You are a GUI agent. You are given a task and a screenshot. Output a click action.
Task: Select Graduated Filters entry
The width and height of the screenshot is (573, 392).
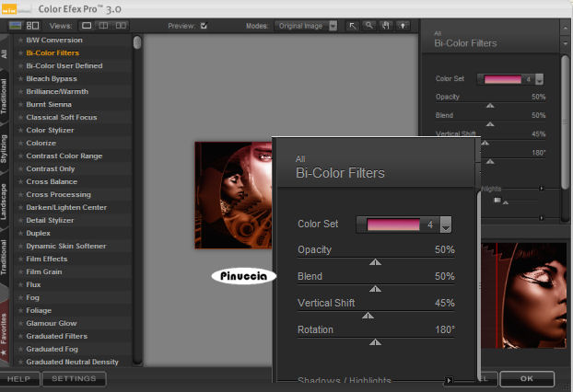coord(56,336)
